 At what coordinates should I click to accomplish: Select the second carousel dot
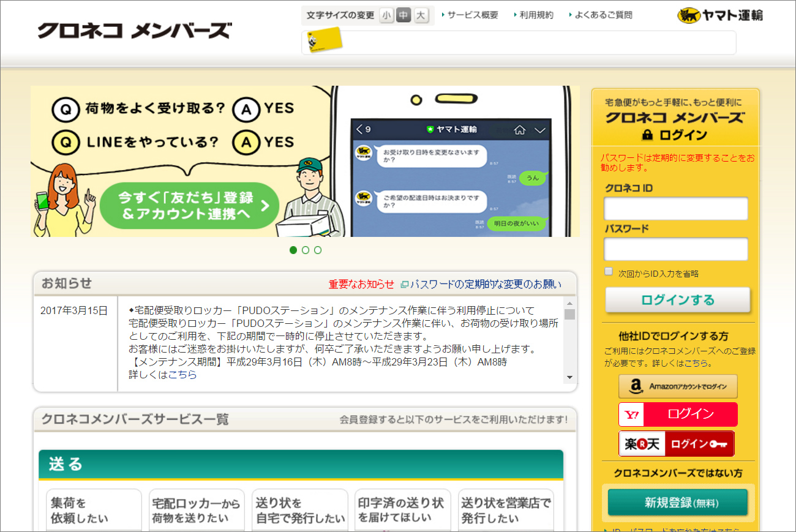coord(306,250)
